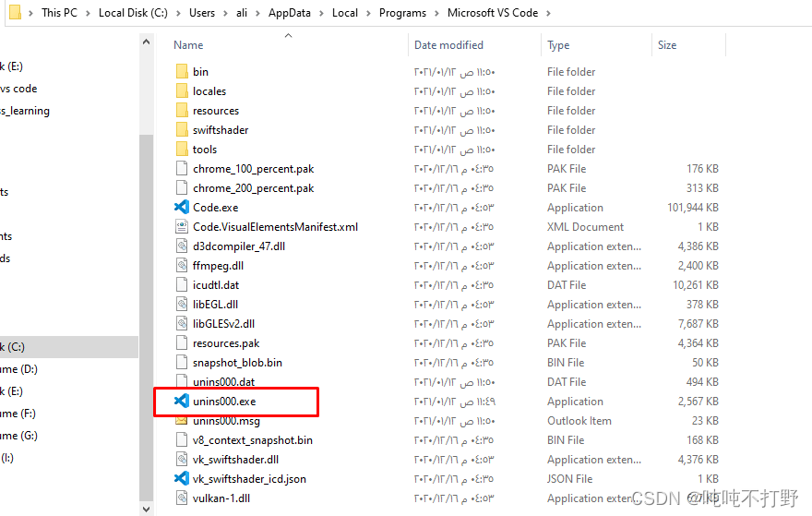The width and height of the screenshot is (812, 516).
Task: Click the VS Code icon beside unins000.exe
Action: pos(182,401)
